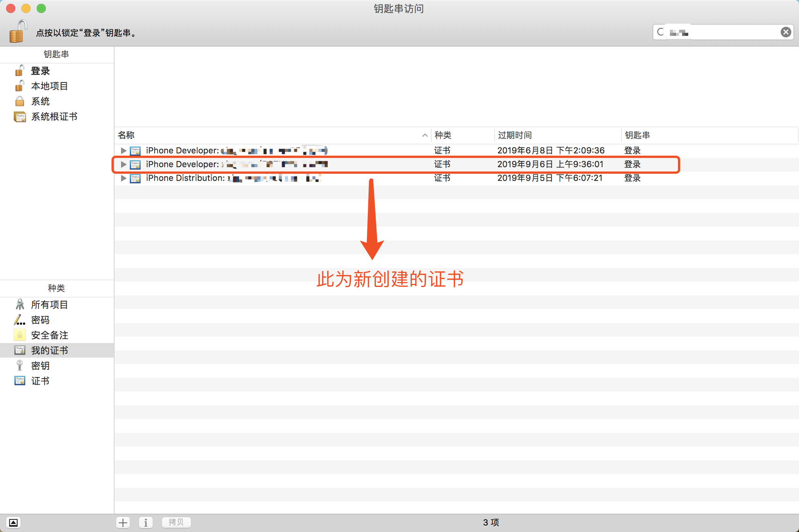This screenshot has height=532, width=799.
Task: Sort by 过期时间 column header
Action: (515, 135)
